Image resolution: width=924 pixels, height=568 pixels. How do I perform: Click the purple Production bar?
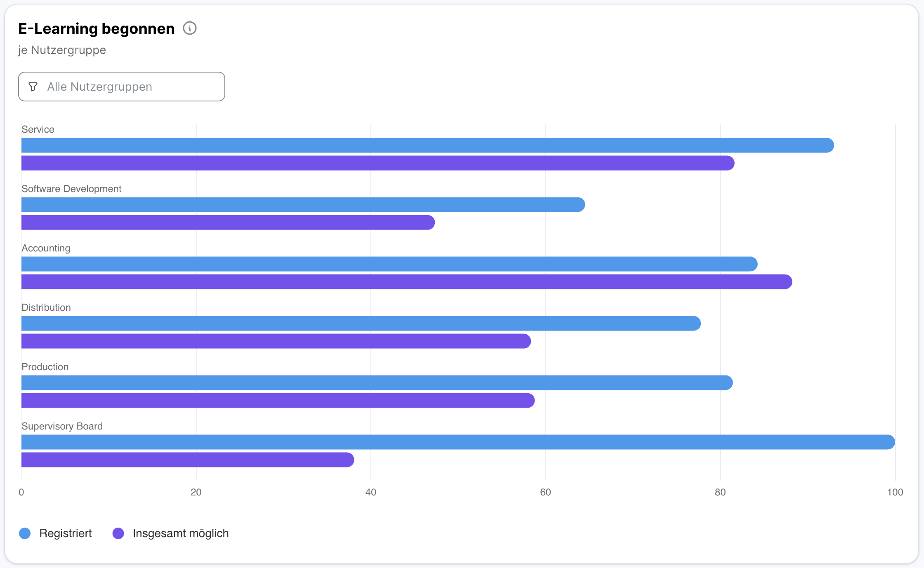click(278, 401)
